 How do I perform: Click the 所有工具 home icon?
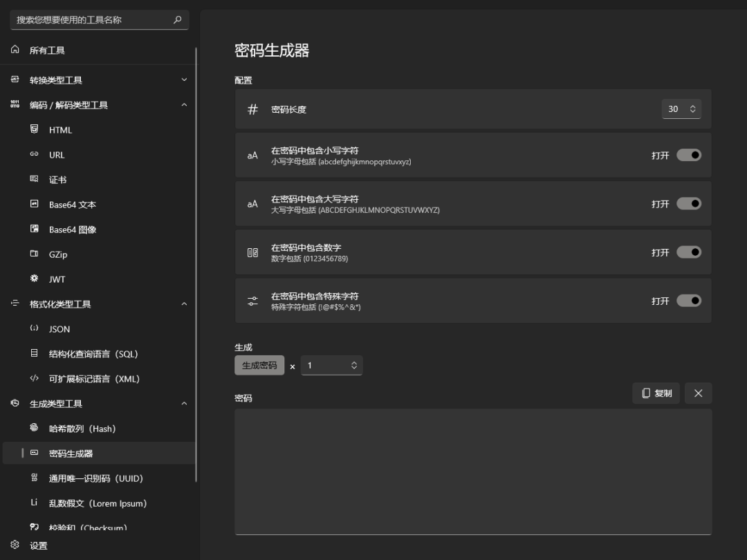click(15, 50)
